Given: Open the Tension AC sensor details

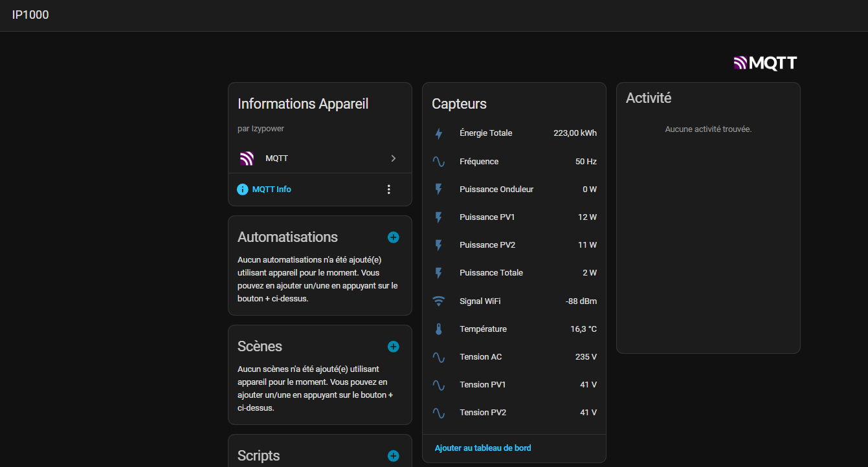Looking at the screenshot, I should click(x=480, y=357).
